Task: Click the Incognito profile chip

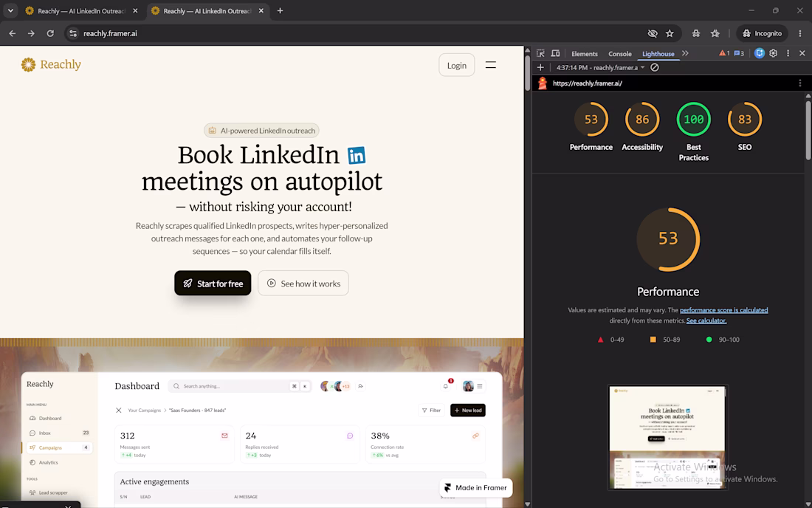Action: 762,33
